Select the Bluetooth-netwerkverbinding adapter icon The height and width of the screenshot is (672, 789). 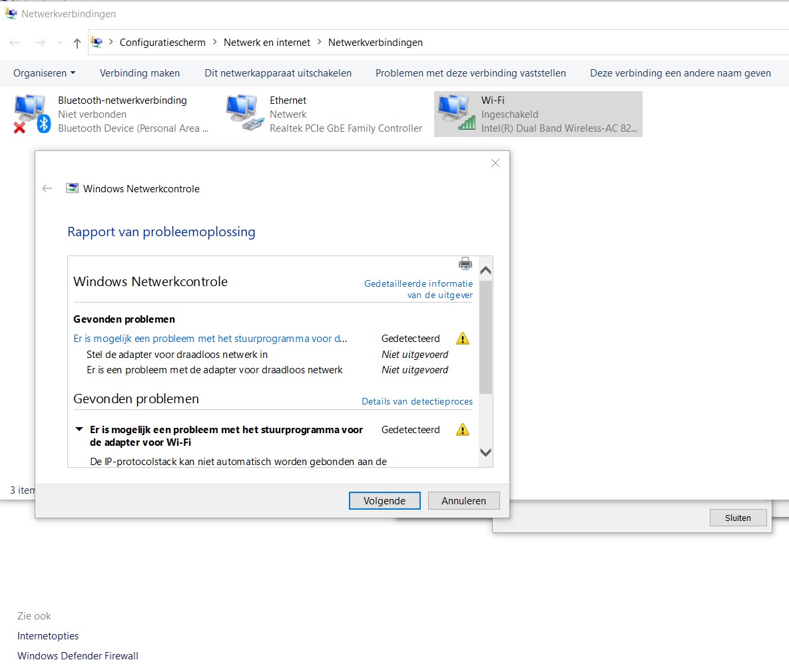(32, 114)
